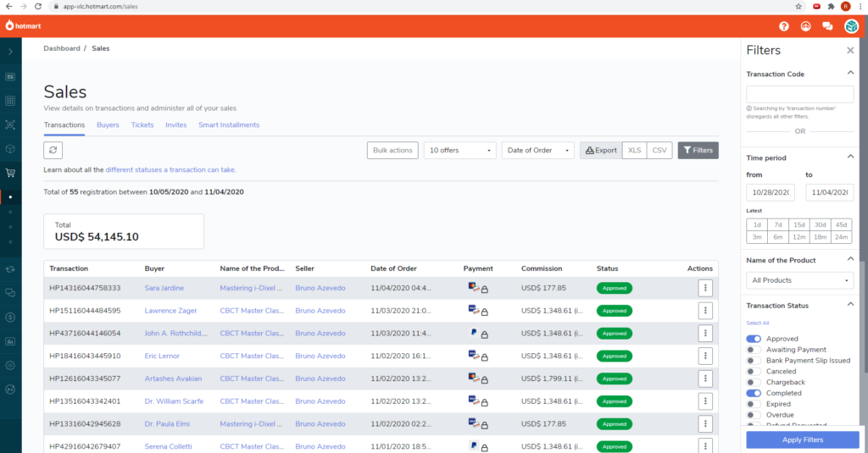Open the products box sidebar icon
Screen dimensions: 868x453
point(10,149)
